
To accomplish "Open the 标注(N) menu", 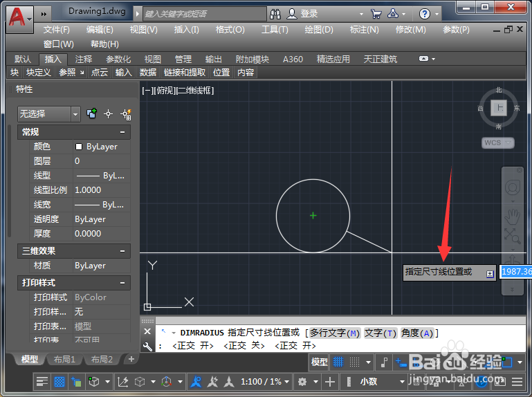I will tap(364, 30).
